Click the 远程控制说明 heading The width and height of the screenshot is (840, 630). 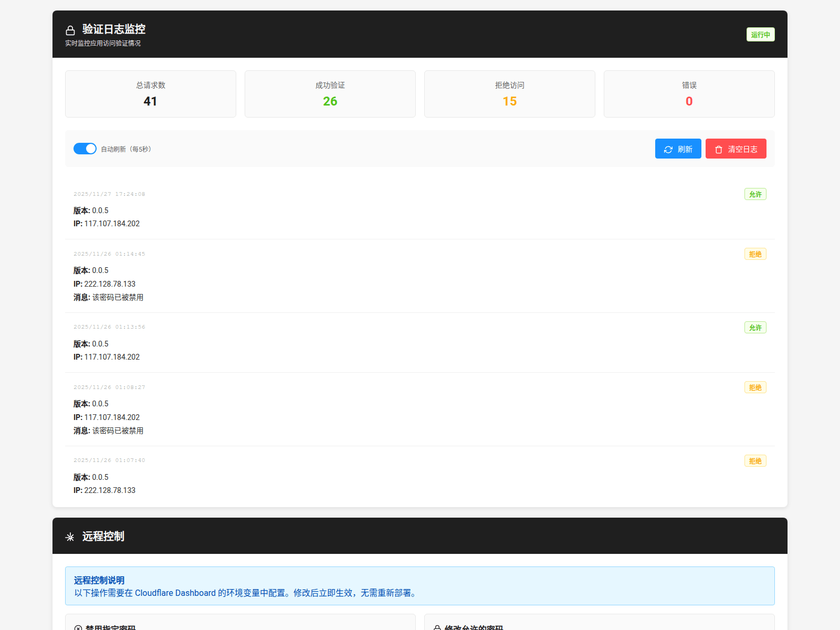pos(99,580)
